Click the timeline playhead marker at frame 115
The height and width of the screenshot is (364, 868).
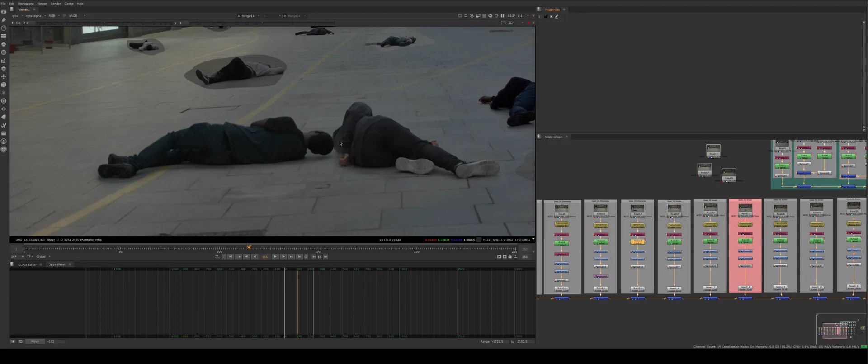249,247
